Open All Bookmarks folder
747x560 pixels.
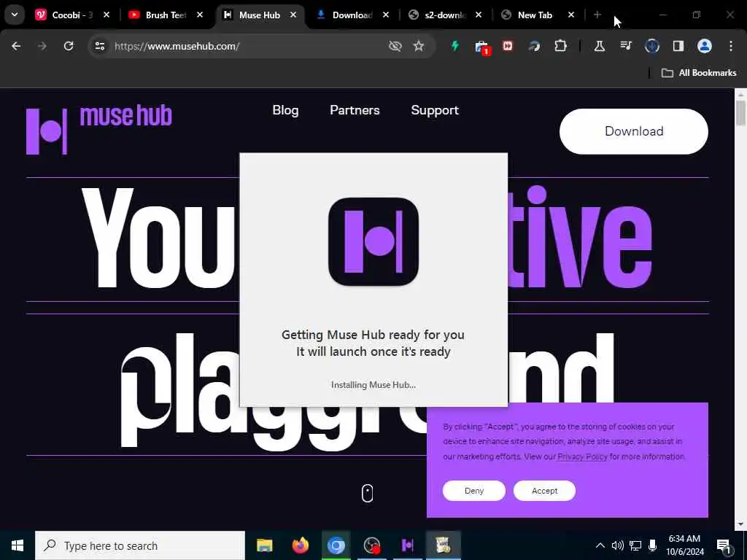699,73
